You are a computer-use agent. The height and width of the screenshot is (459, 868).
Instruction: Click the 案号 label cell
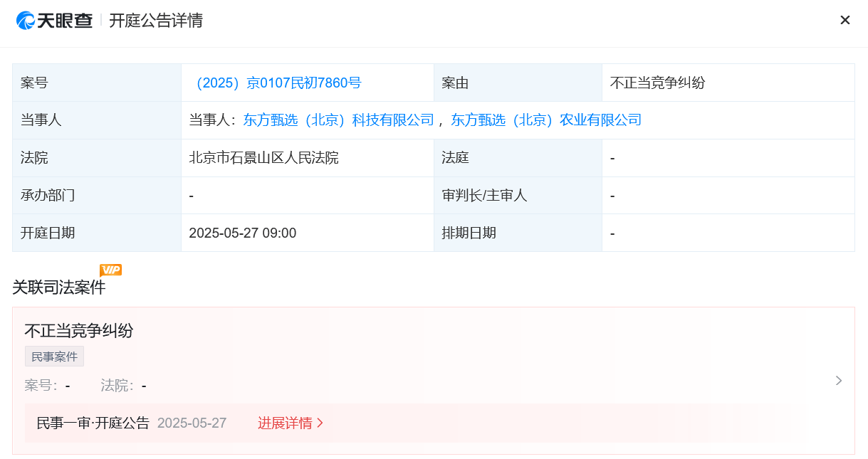coord(97,83)
